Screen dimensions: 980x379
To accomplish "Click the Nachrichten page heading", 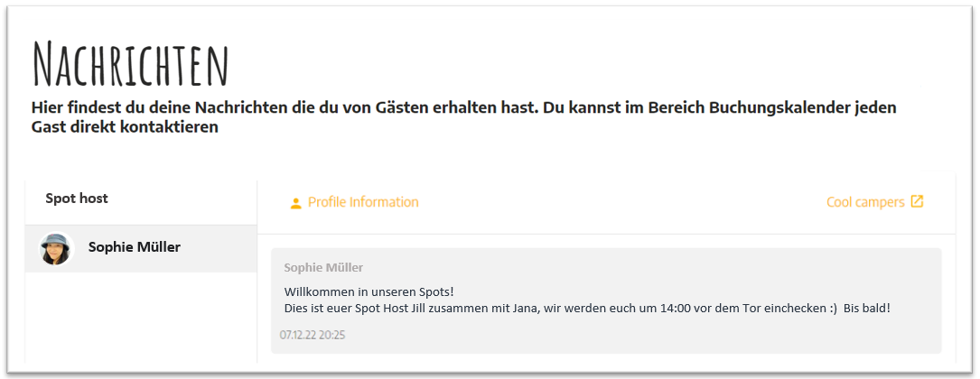I will [130, 64].
